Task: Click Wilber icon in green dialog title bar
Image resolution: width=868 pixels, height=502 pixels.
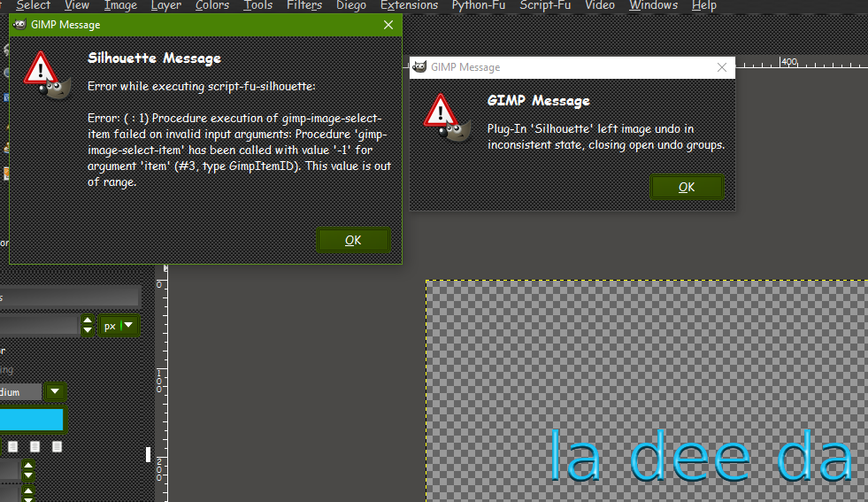Action: [x=20, y=25]
